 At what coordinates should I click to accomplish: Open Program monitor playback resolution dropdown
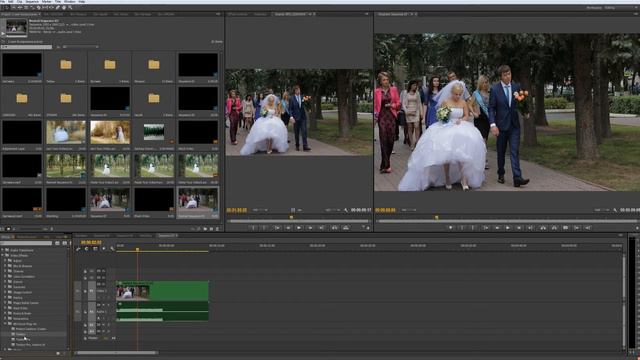[x=602, y=210]
